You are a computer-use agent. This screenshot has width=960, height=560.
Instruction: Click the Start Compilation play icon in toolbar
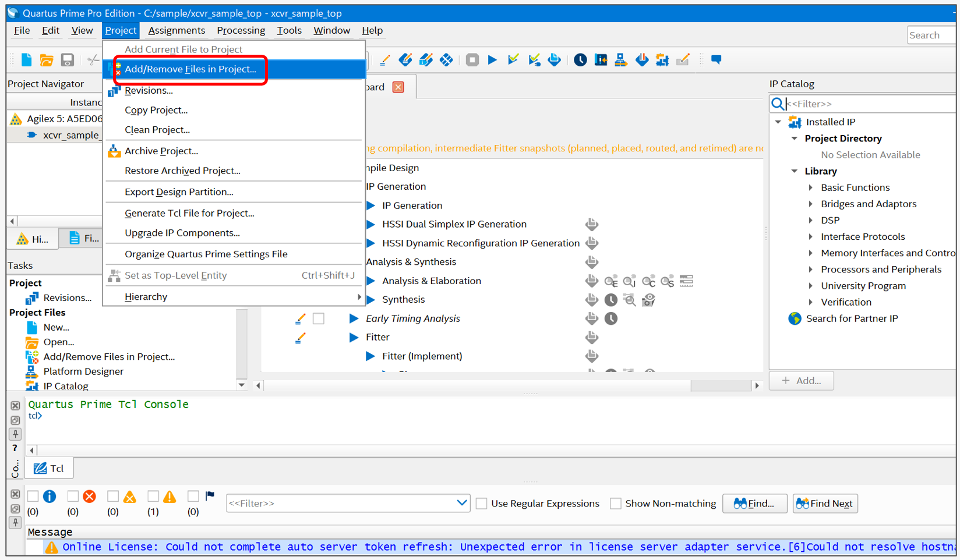coord(492,60)
